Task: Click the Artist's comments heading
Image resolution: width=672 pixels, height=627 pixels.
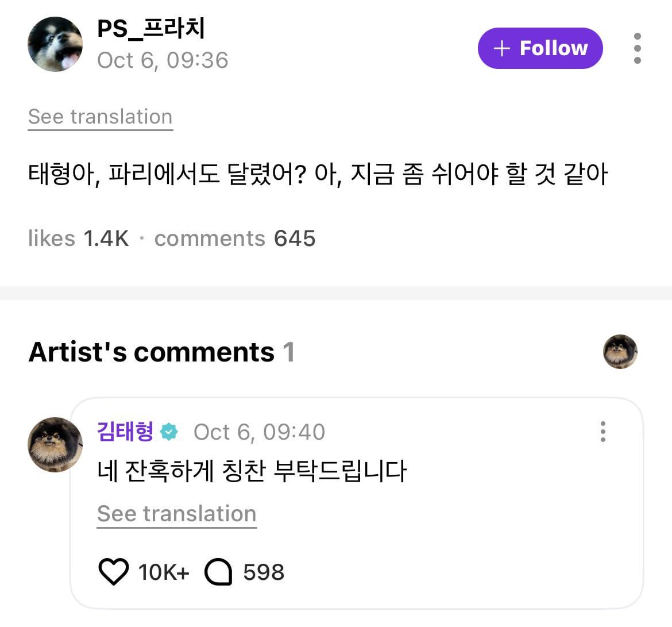Action: pyautogui.click(x=152, y=352)
